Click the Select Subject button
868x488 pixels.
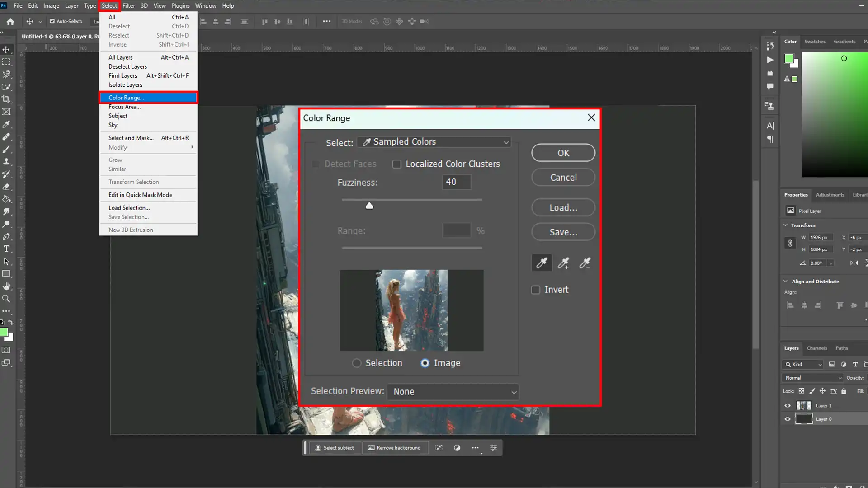coord(335,447)
